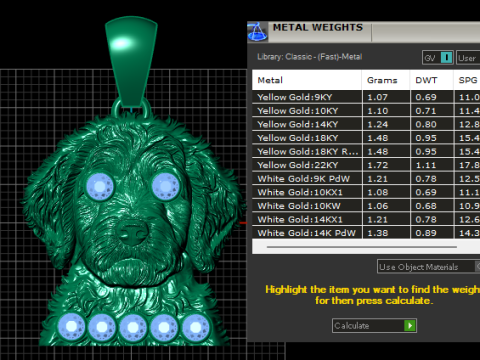Click the 0.89 DWT value for 14K PdW
Image resolution: width=480 pixels, height=360 pixels.
click(x=426, y=233)
